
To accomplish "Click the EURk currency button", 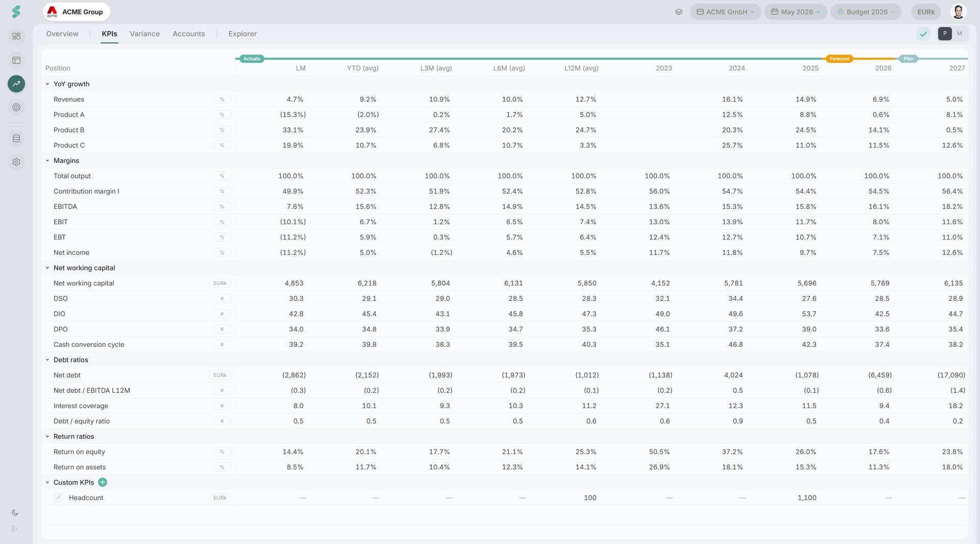I will coord(926,12).
